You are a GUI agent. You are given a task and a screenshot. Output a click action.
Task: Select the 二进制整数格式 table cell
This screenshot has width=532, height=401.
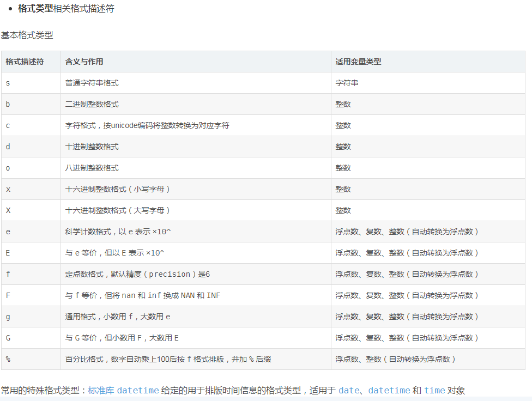pyautogui.click(x=92, y=104)
